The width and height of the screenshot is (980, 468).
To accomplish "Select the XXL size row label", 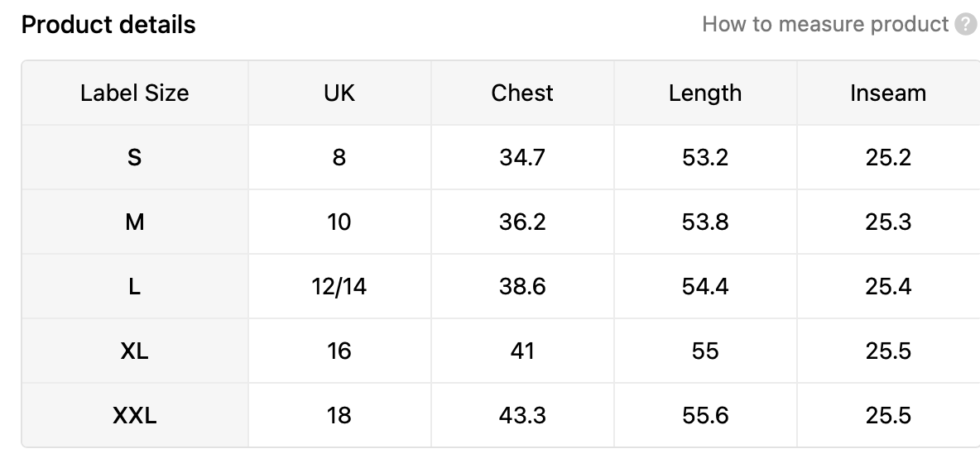I will pyautogui.click(x=134, y=415).
